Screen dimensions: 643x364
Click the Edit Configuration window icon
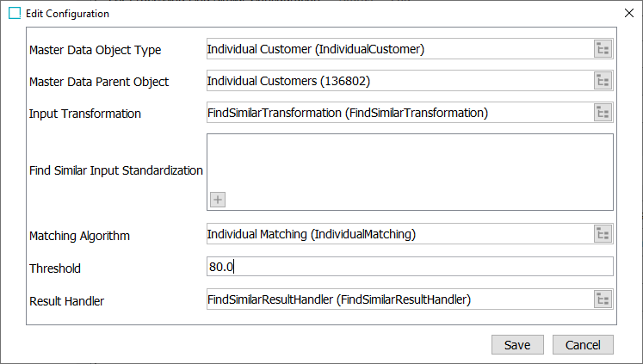point(14,14)
